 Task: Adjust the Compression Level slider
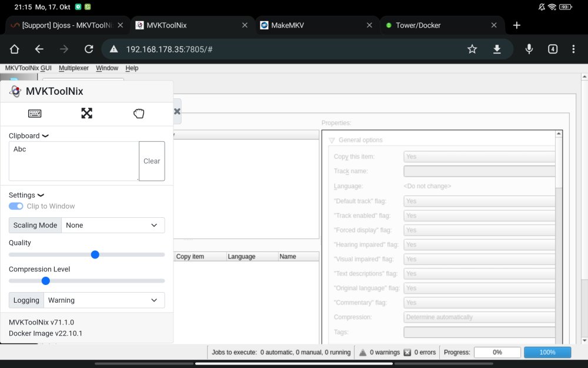click(46, 281)
